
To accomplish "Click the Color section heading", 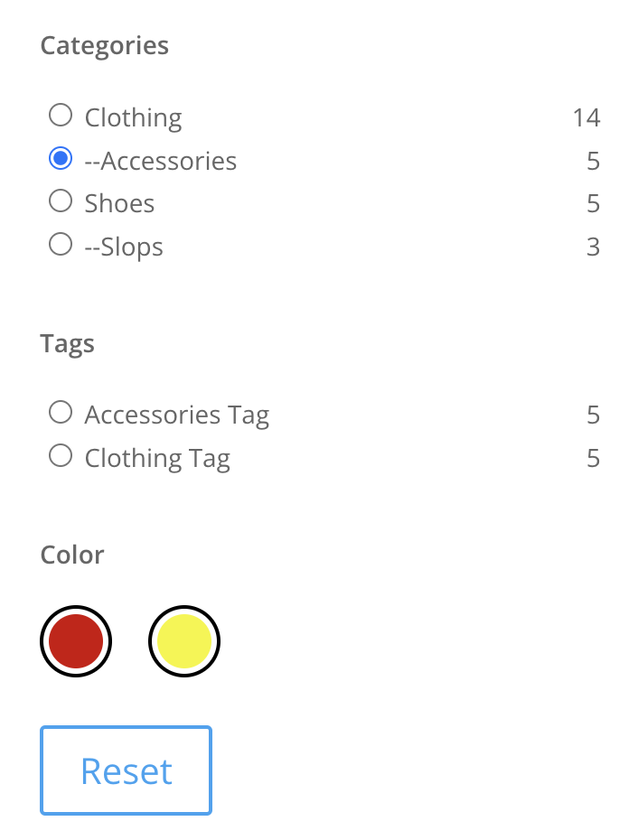I will tap(72, 554).
